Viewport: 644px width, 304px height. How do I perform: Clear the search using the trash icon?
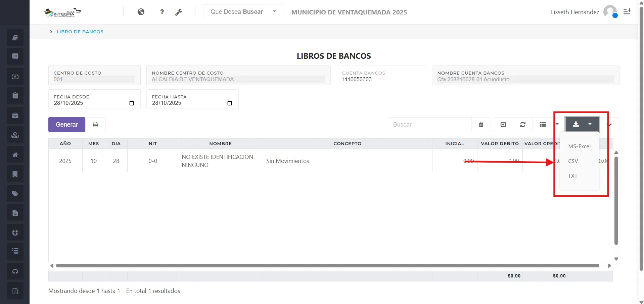pos(481,124)
